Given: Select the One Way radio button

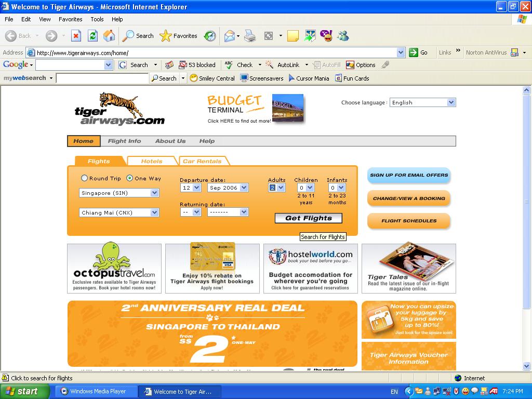Looking at the screenshot, I should 129,178.
